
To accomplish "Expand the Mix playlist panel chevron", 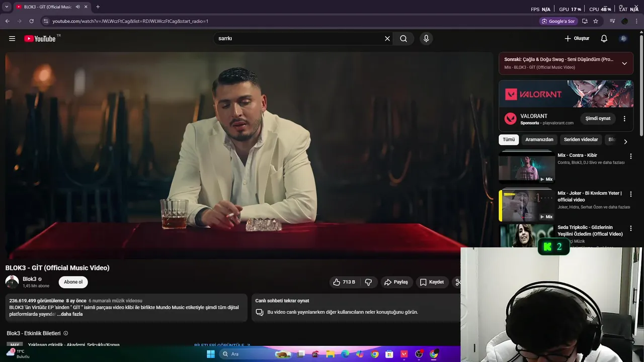I will tap(624, 63).
